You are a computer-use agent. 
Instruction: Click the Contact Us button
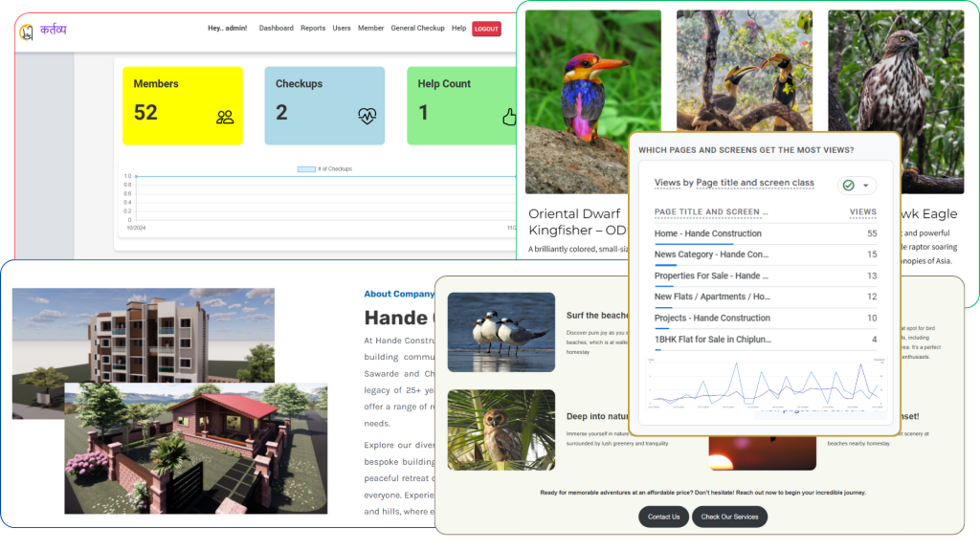(663, 517)
